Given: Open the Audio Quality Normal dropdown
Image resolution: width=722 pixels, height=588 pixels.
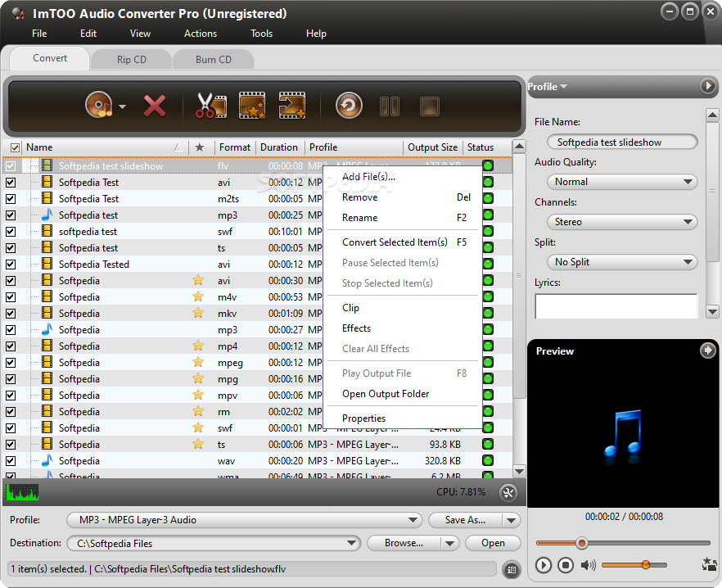Looking at the screenshot, I should coord(622,182).
